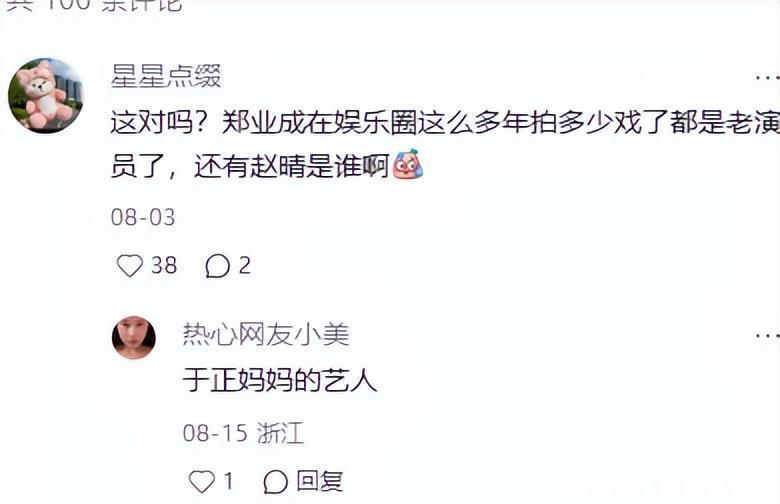The width and height of the screenshot is (780, 504).
Task: Open replies on 星星点缀's comment
Action: [x=218, y=266]
